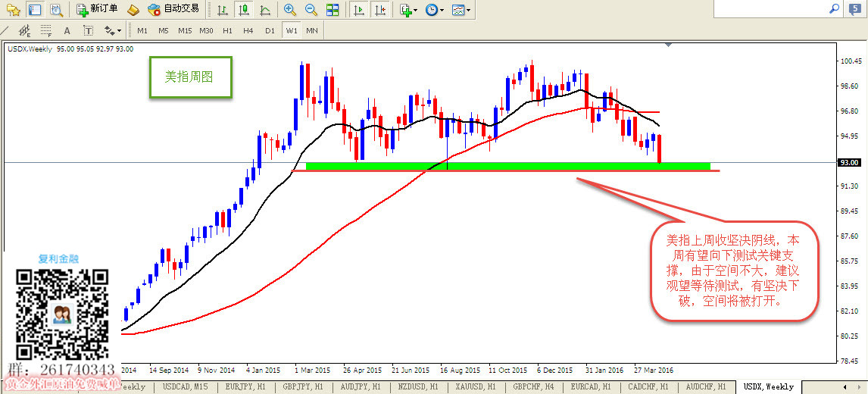
Task: Click the 78.45 price axis label
Action: click(850, 361)
